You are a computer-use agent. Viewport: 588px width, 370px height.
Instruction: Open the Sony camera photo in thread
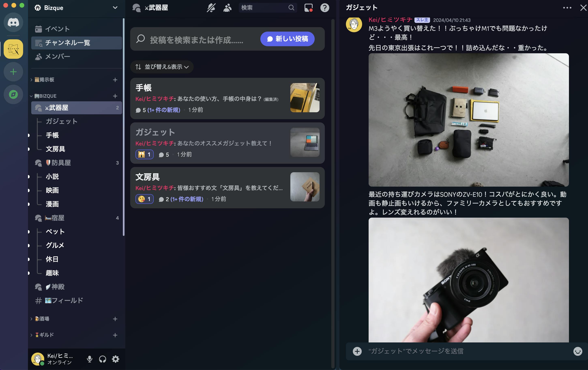(468, 280)
